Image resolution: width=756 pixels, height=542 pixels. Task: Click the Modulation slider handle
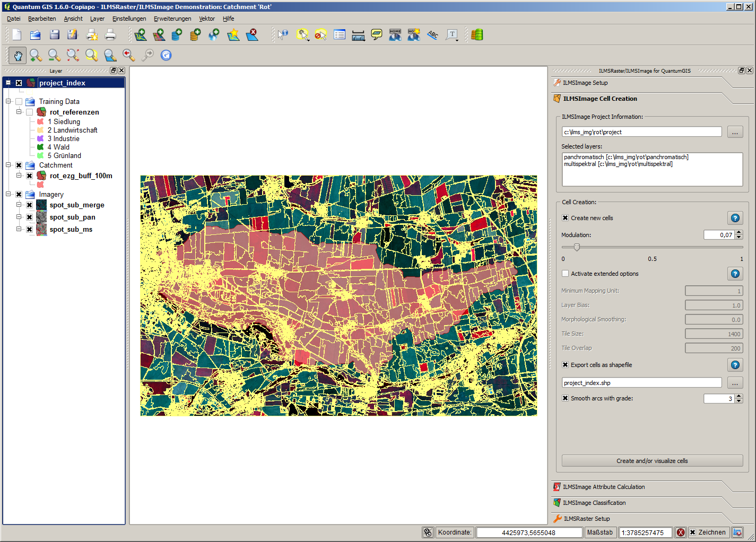pyautogui.click(x=577, y=247)
